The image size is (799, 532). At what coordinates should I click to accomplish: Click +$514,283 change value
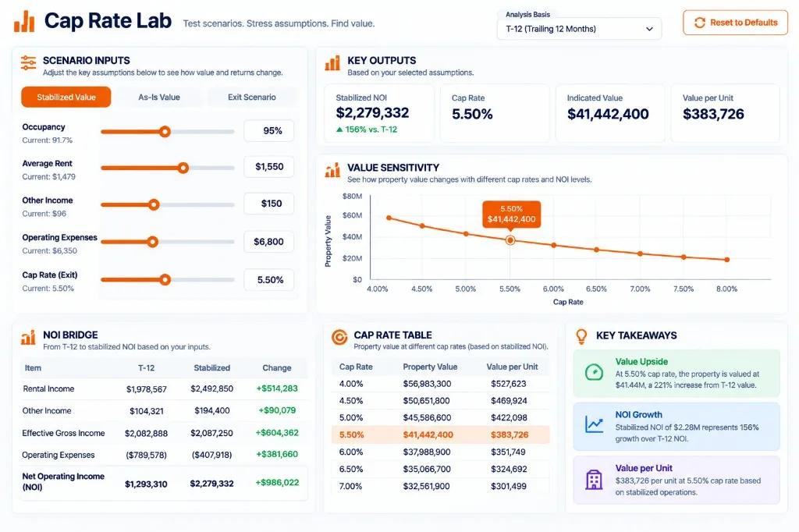click(x=277, y=388)
